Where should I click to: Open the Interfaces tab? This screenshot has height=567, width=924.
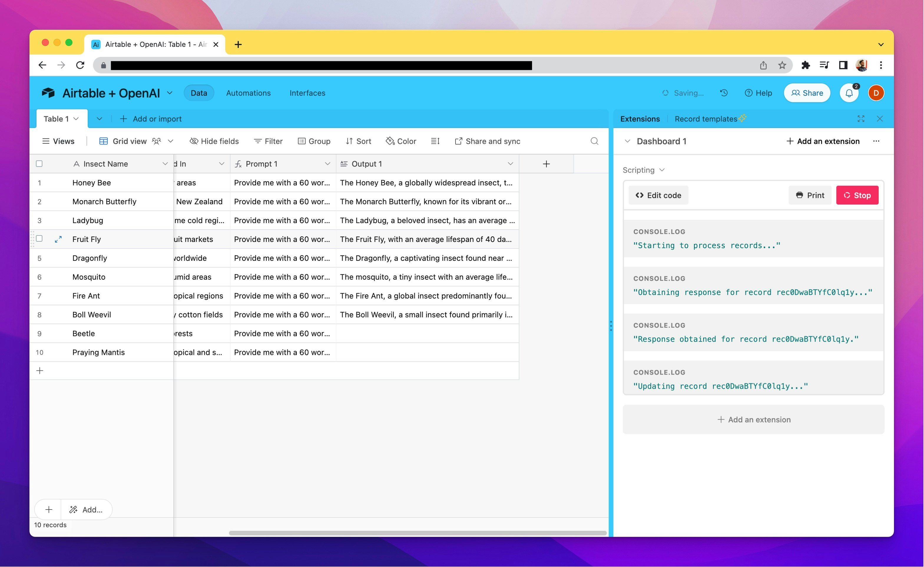[307, 93]
